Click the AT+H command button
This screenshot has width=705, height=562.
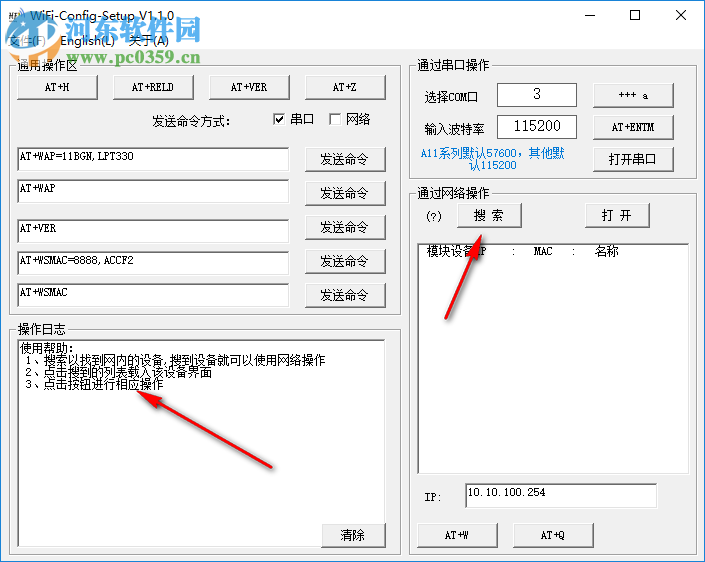57,87
